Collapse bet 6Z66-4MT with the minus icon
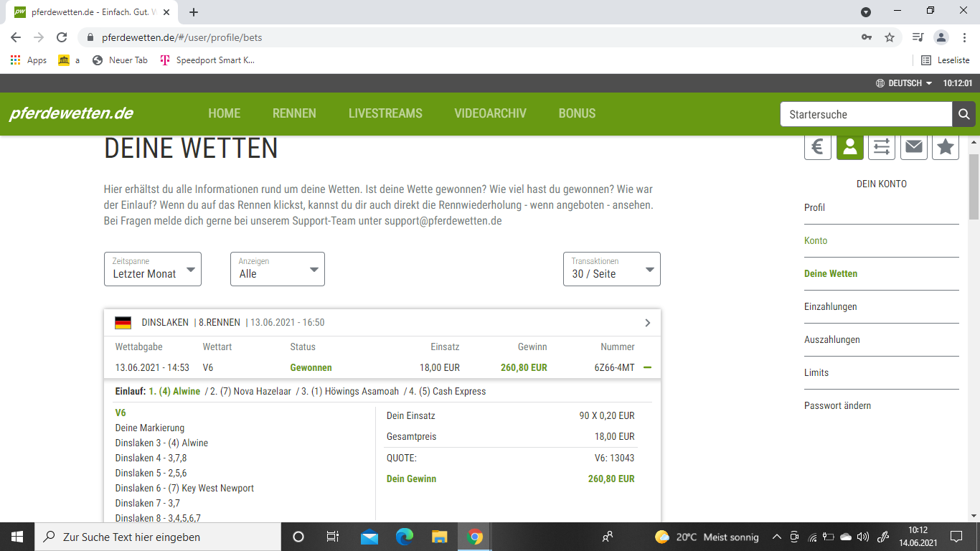The height and width of the screenshot is (551, 980). [647, 367]
